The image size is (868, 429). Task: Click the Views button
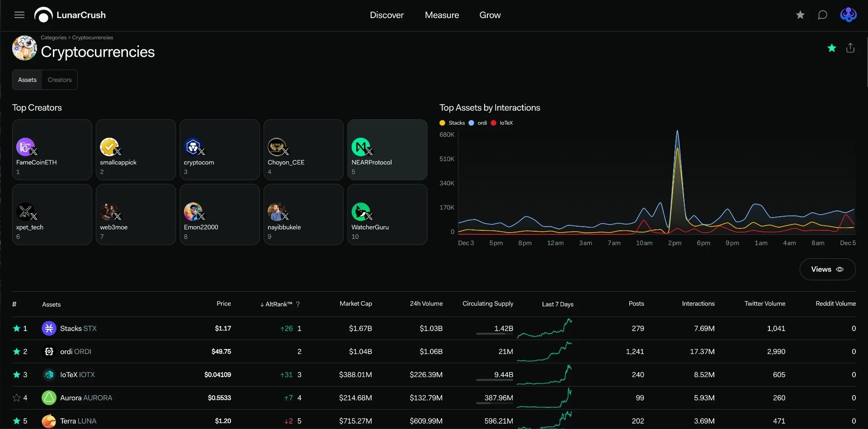click(x=827, y=269)
